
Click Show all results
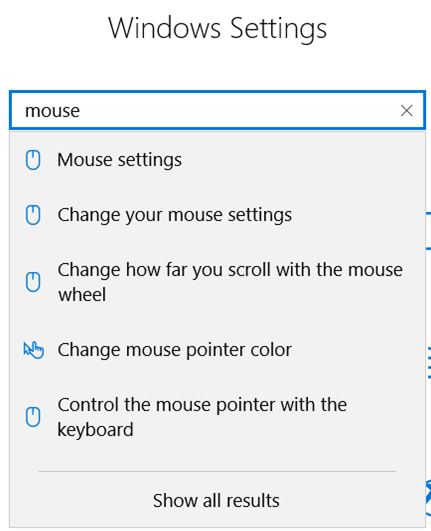click(x=216, y=500)
